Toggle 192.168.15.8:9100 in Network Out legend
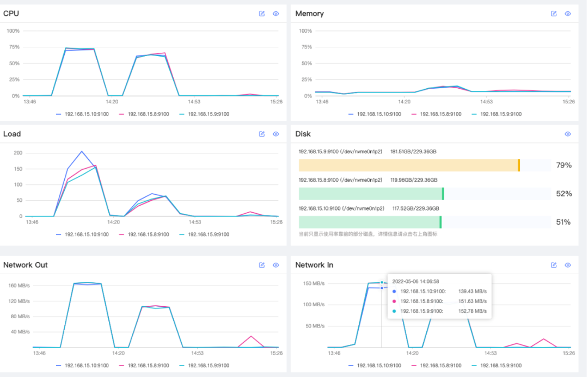The height and width of the screenshot is (377, 588). (x=144, y=366)
